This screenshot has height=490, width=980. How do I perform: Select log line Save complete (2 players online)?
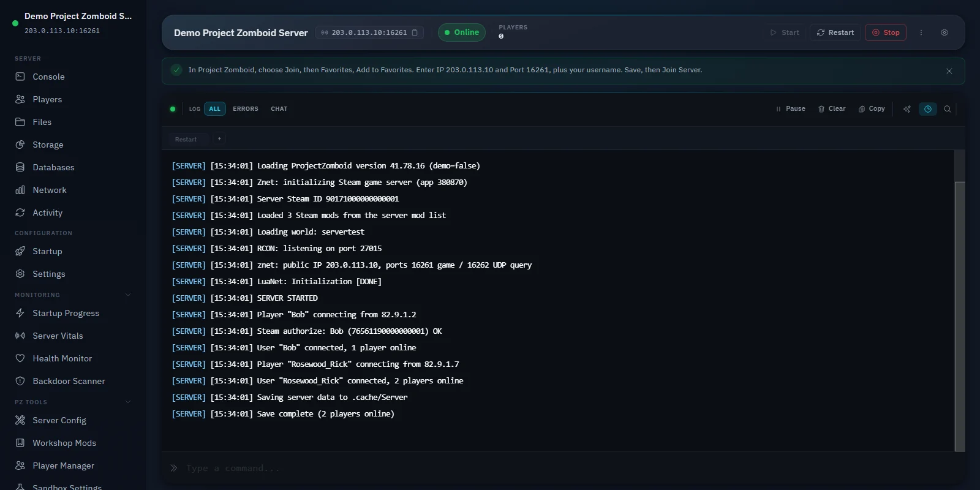[283, 414]
